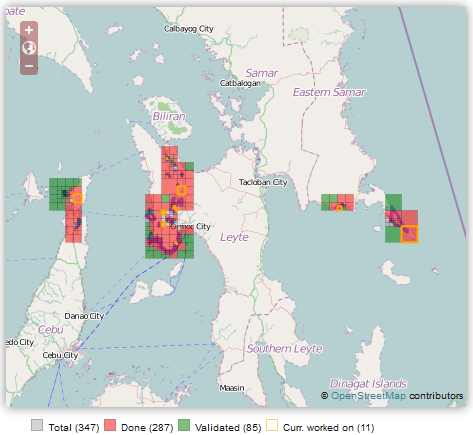Viewport: 473px width, 435px height.
Task: Click the red Done legend swatch
Action: coord(110,425)
